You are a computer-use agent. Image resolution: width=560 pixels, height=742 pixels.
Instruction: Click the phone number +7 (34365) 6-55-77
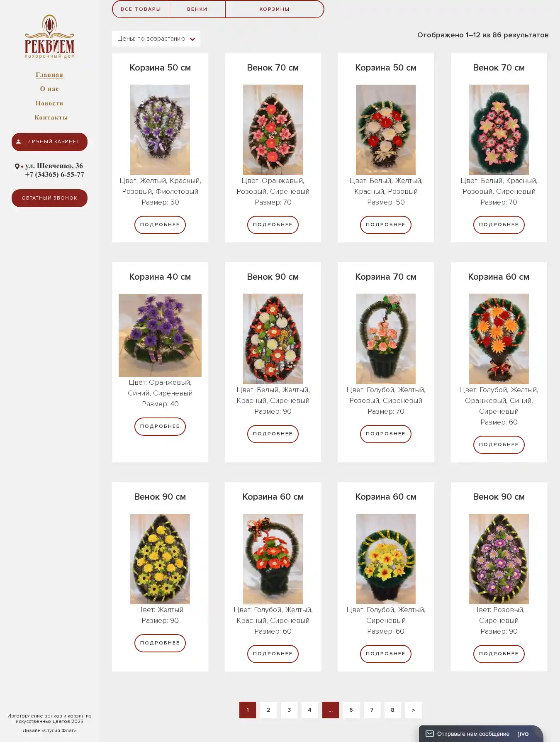click(x=54, y=175)
